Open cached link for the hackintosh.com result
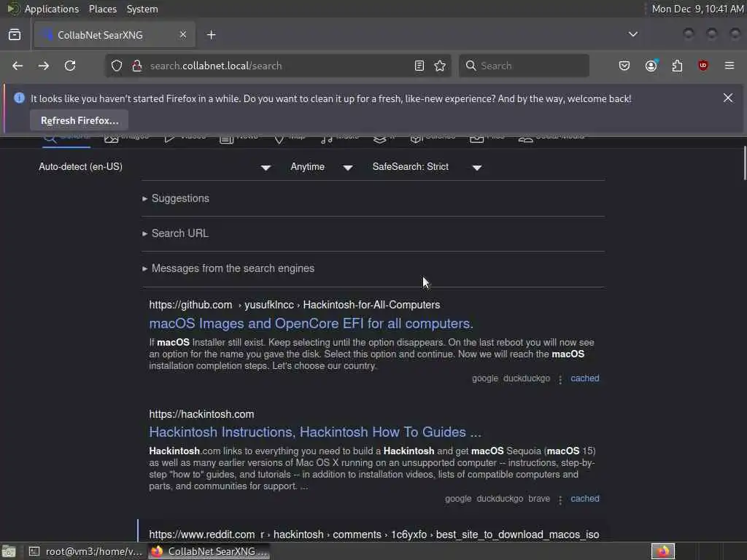The height and width of the screenshot is (560, 747). point(585,499)
